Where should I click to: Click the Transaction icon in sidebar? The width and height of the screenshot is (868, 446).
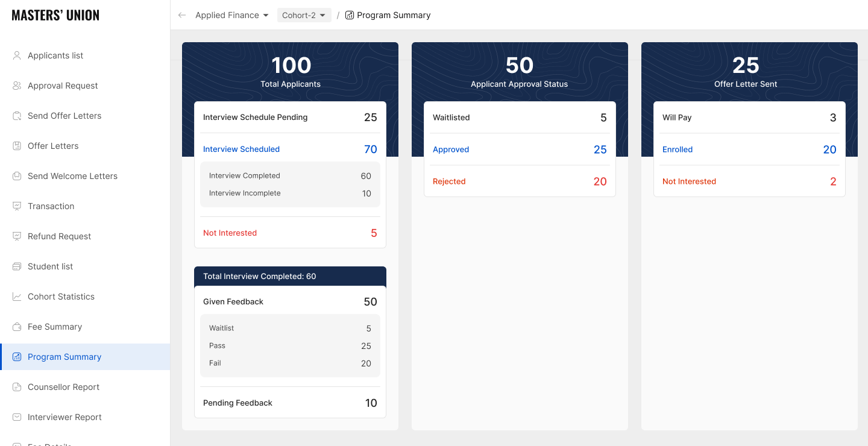pos(17,206)
